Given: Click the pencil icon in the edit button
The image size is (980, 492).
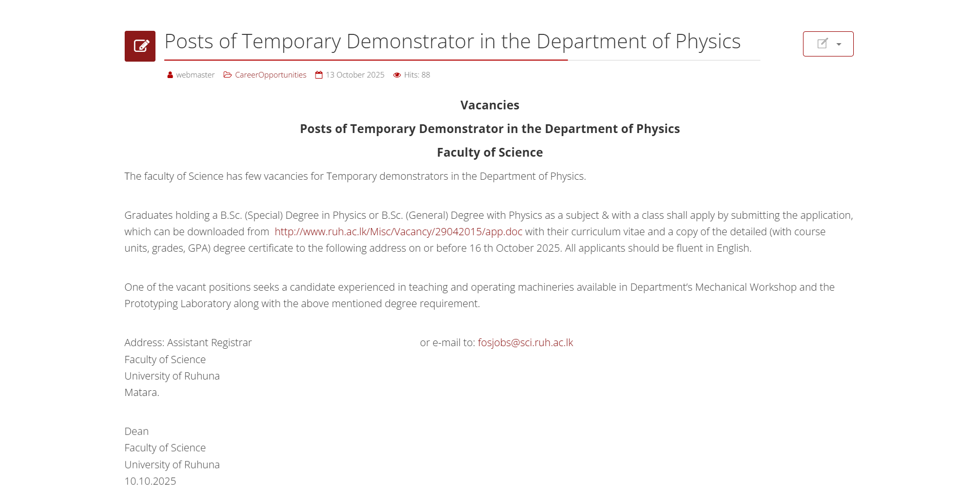Looking at the screenshot, I should pyautogui.click(x=822, y=44).
